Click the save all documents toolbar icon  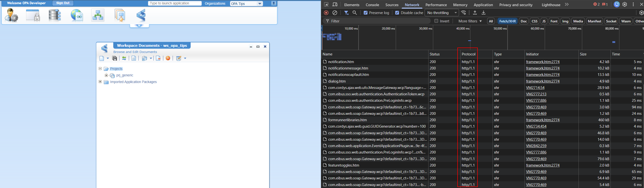(115, 58)
